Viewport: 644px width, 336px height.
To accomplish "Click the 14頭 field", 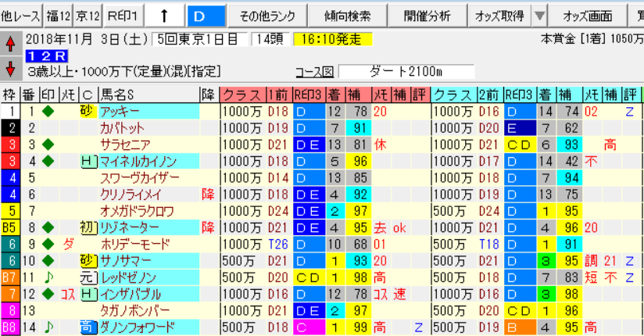I will point(270,39).
